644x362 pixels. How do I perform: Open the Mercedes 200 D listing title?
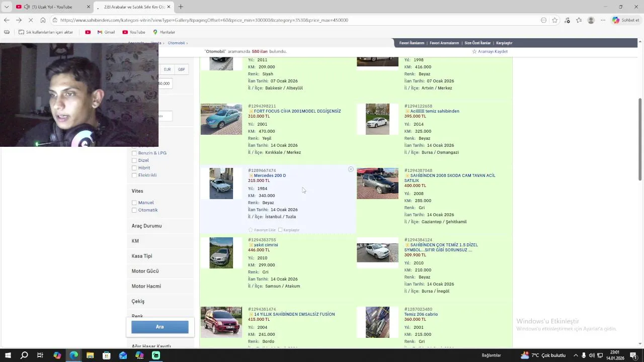[270, 175]
